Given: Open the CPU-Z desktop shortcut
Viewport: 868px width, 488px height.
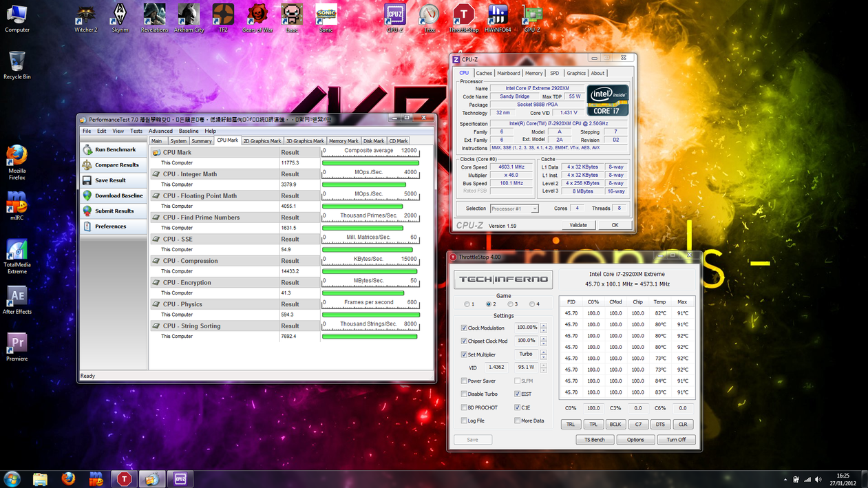Looking at the screenshot, I should pos(395,18).
